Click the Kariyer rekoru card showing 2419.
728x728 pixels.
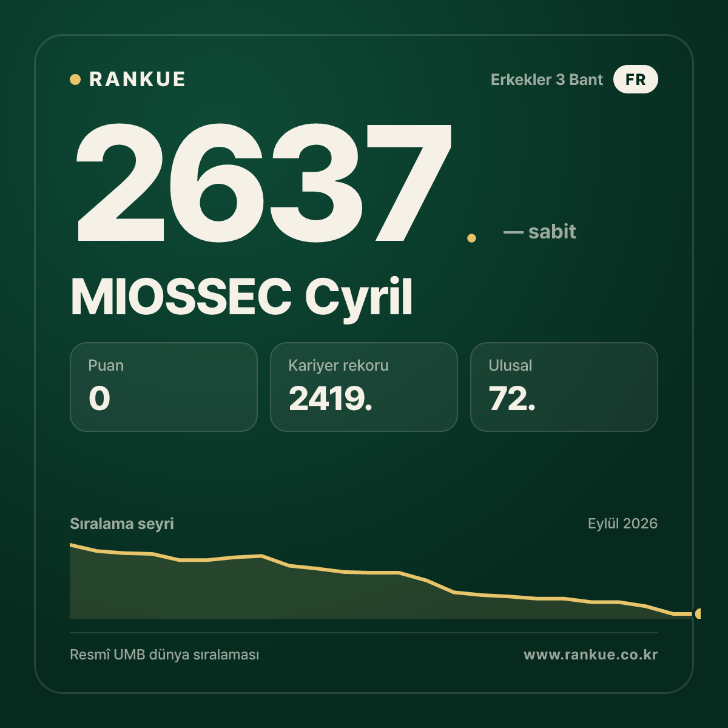pyautogui.click(x=364, y=387)
